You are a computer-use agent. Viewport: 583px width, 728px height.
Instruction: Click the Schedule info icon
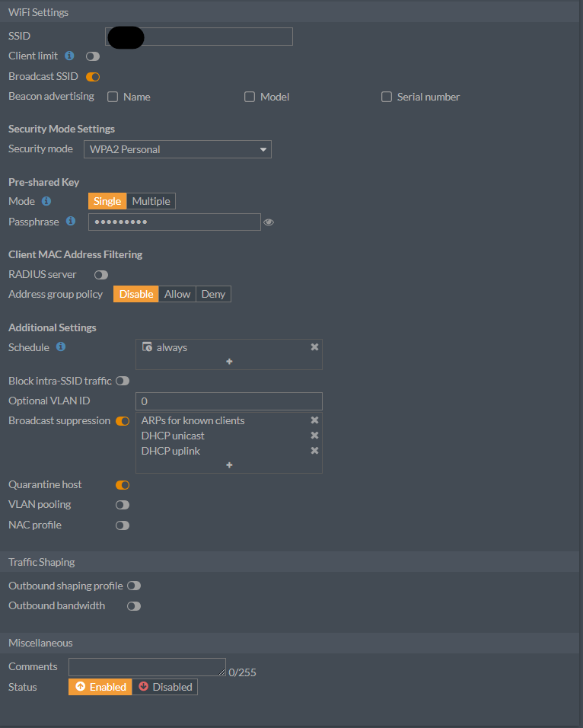coord(61,347)
